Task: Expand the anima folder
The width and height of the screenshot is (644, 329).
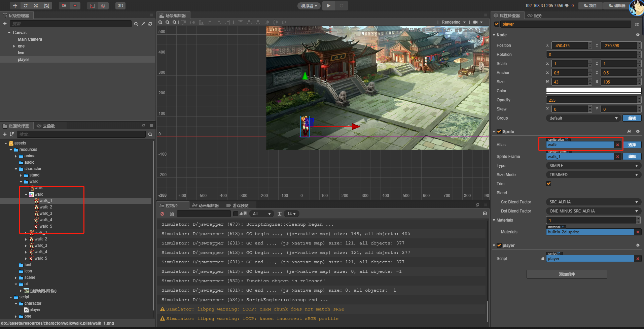Action: [16, 156]
